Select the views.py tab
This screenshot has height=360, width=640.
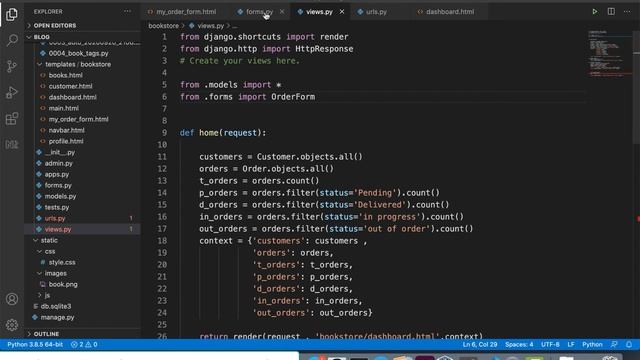pos(319,12)
